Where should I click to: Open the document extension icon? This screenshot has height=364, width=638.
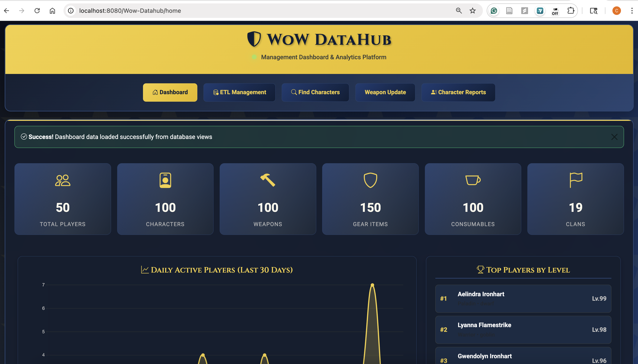tap(509, 11)
